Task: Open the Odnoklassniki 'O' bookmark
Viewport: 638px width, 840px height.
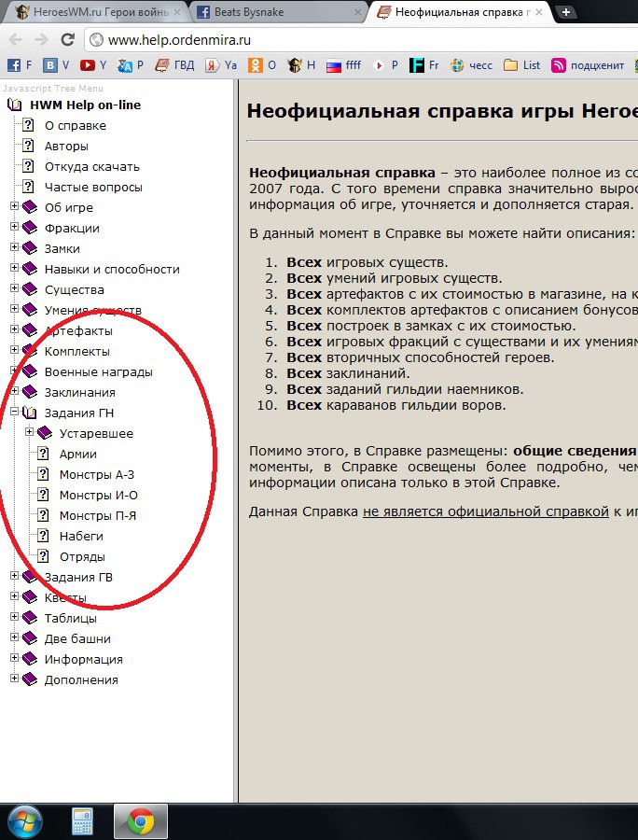Action: point(262,65)
